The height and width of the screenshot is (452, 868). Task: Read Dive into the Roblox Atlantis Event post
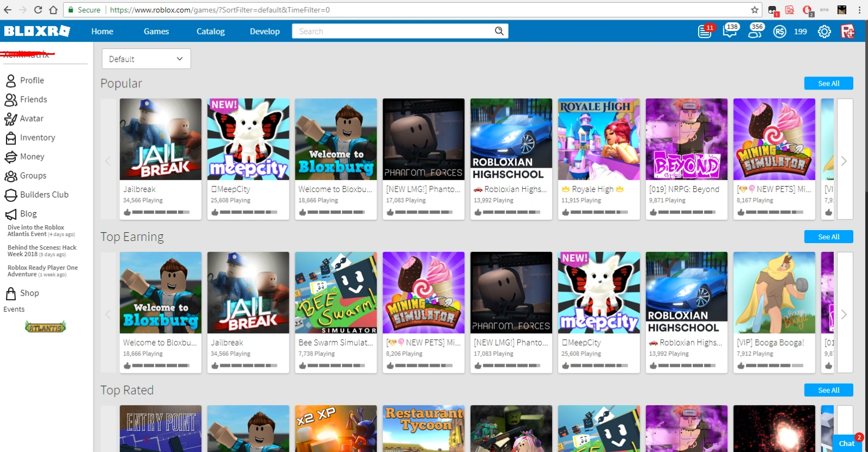point(41,231)
